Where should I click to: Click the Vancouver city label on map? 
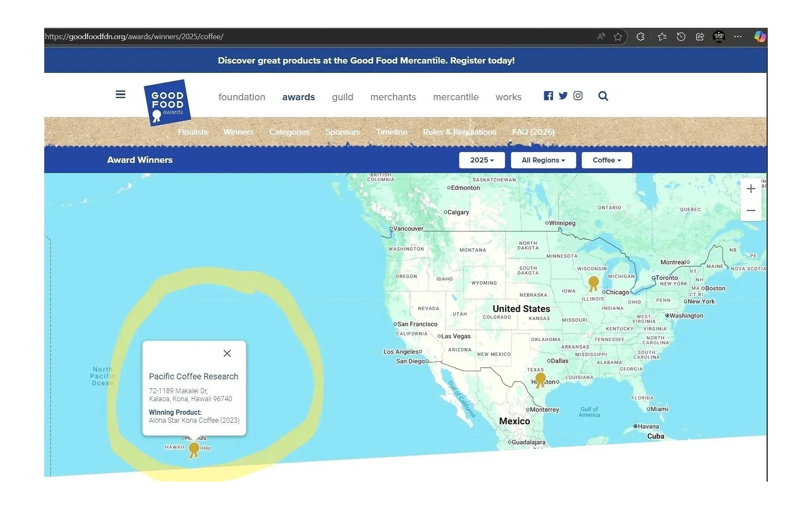coord(408,229)
